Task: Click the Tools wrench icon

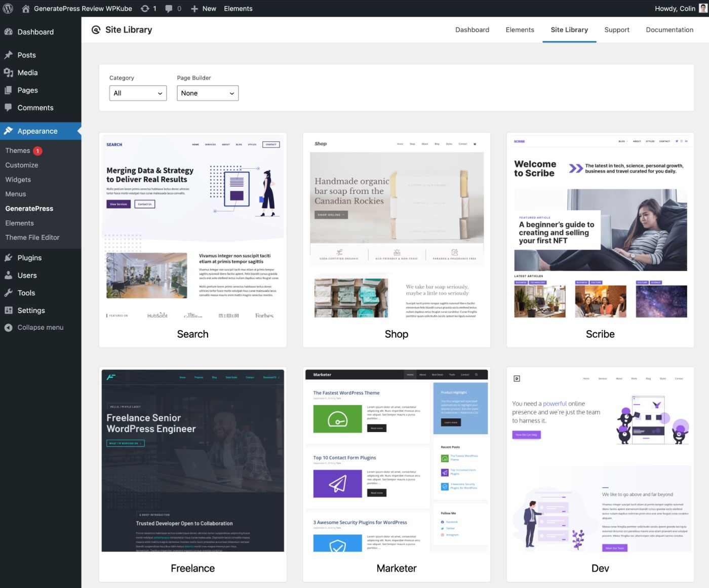Action: (x=8, y=293)
